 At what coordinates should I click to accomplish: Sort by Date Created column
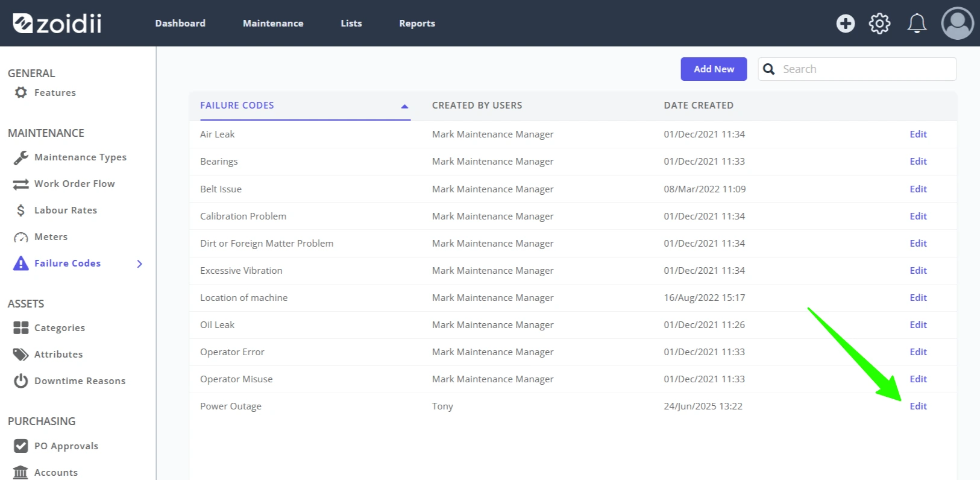pyautogui.click(x=699, y=105)
